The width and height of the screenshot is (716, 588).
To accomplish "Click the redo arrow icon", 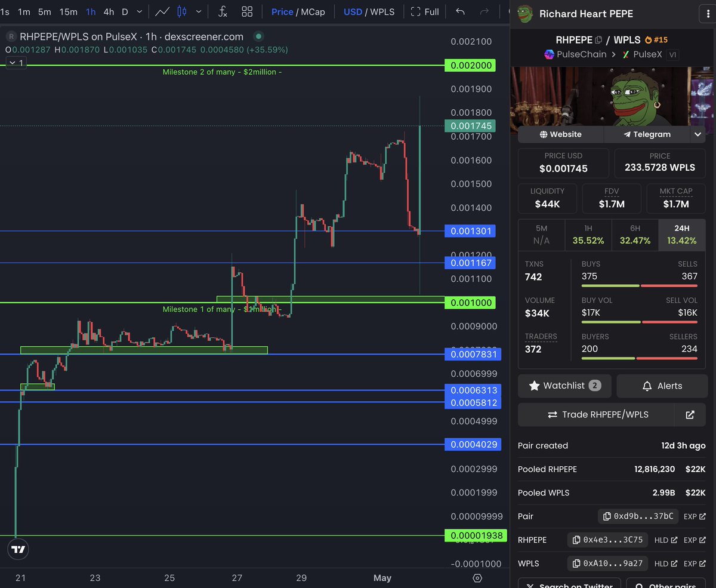I will pos(484,11).
